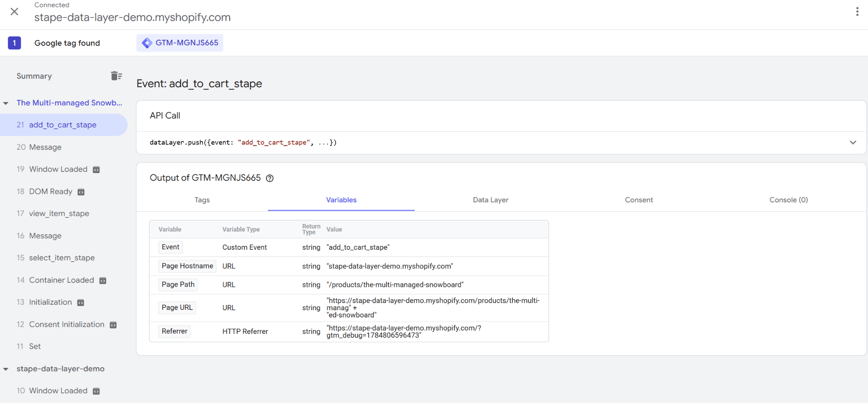The width and height of the screenshot is (868, 403).
Task: Switch to the Data Layer tab
Action: coord(491,200)
